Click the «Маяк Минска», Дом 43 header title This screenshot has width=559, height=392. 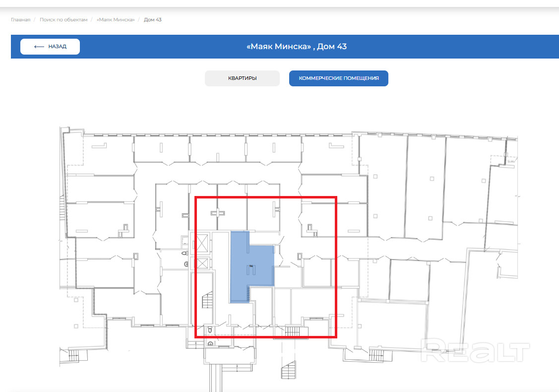pos(297,47)
